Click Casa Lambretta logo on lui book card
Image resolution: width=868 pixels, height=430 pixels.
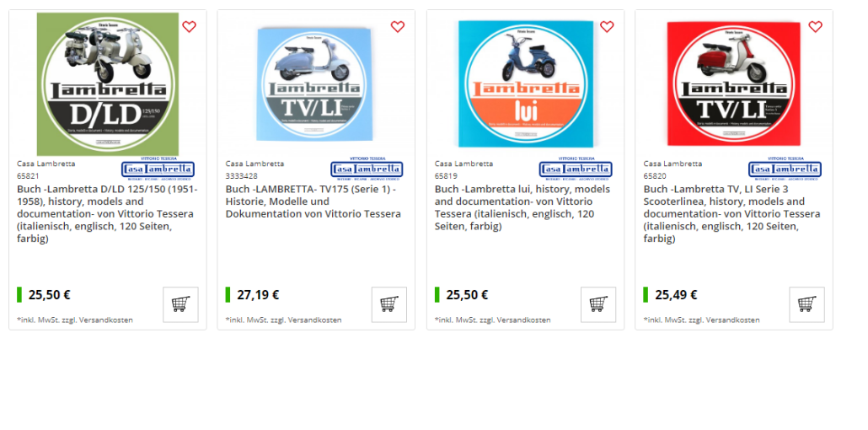tap(576, 169)
